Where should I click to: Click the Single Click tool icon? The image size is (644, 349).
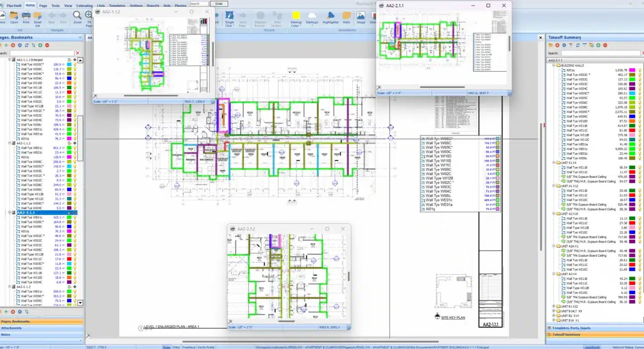pyautogui.click(x=230, y=17)
